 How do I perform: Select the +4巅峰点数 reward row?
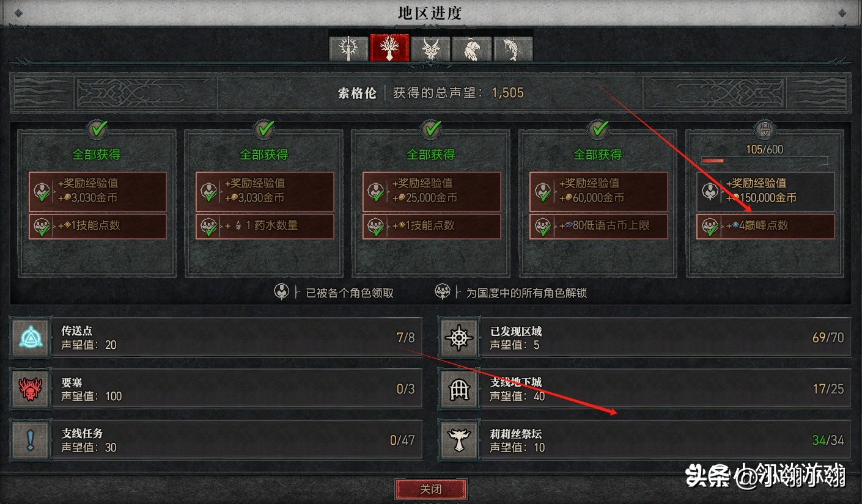765,226
